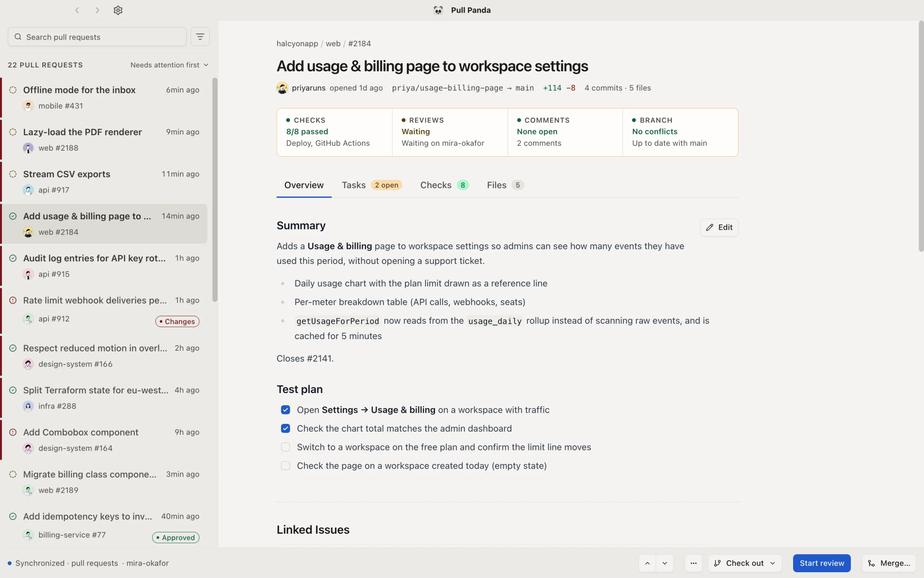This screenshot has width=924, height=578.
Task: Switch to the Overview tab
Action: [304, 185]
